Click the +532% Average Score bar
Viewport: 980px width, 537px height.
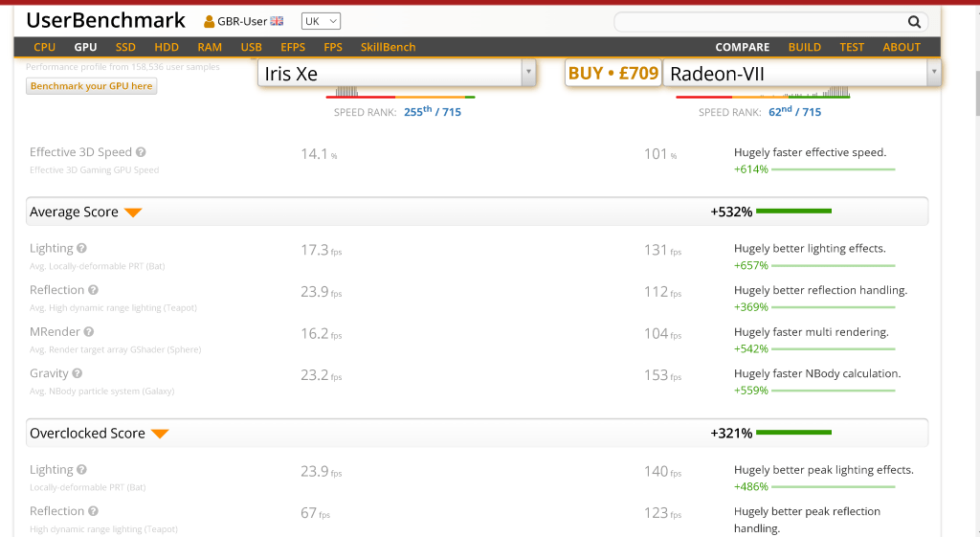pos(793,212)
